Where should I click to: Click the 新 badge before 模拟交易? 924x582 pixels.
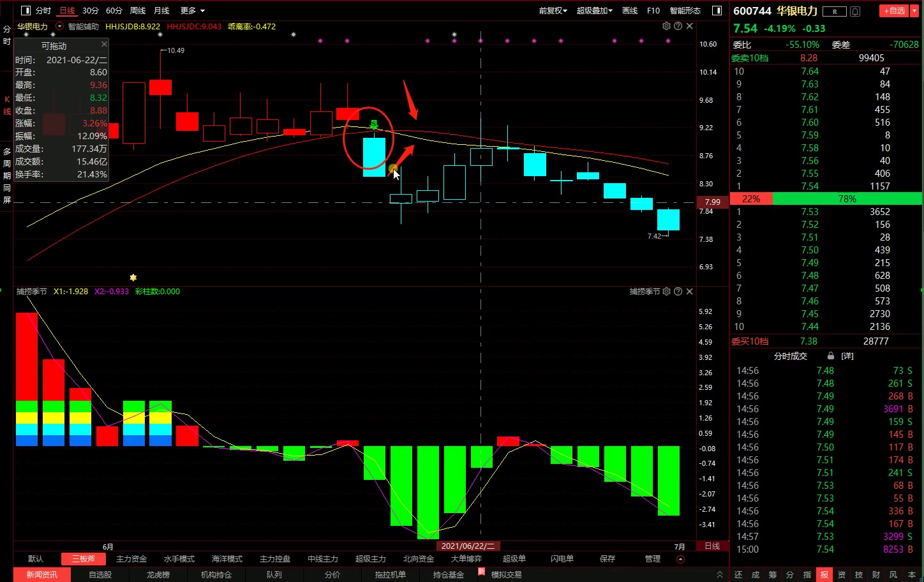click(482, 572)
